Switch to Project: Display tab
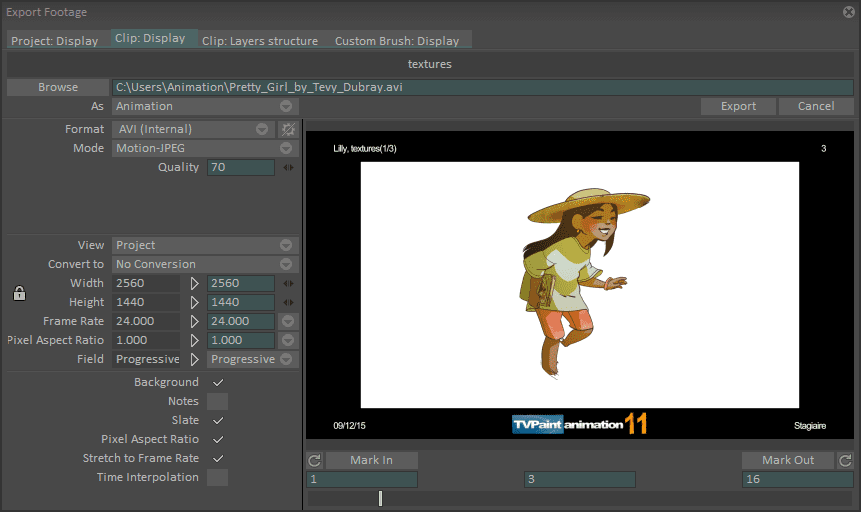 (x=55, y=41)
